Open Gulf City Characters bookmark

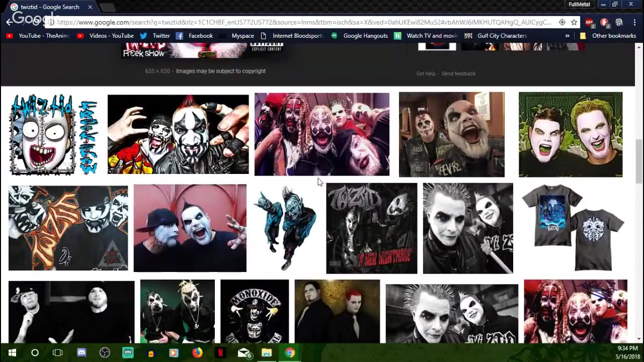[496, 36]
